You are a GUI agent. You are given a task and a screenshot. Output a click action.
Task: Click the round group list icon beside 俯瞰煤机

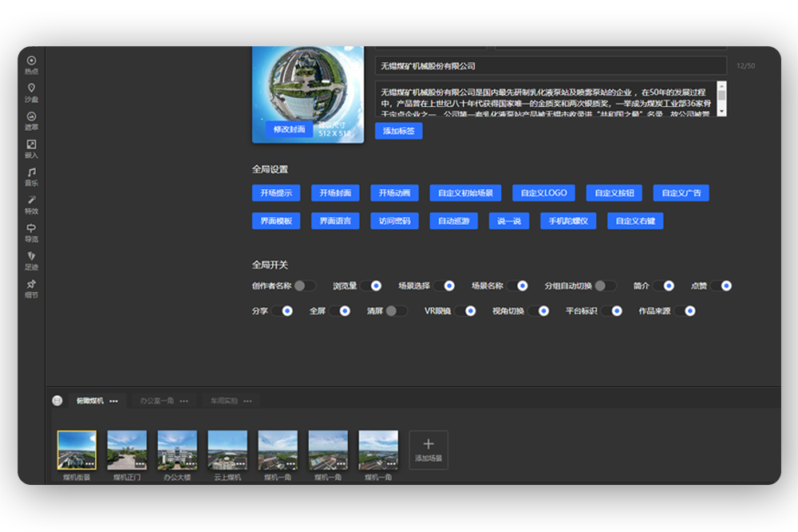[x=57, y=400]
